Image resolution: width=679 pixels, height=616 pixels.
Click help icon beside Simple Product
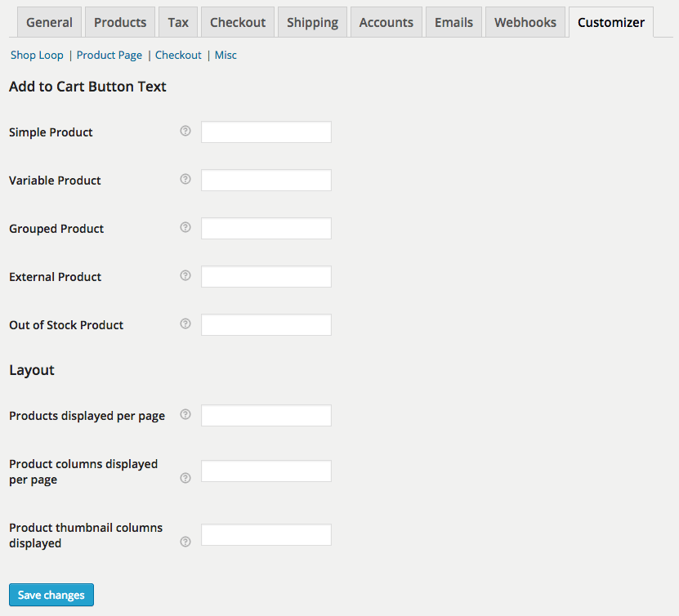(185, 131)
